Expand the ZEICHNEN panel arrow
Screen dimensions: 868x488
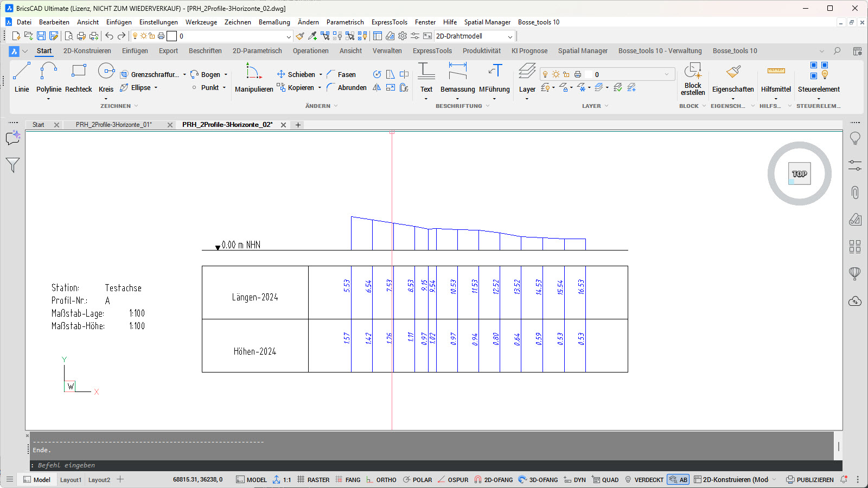coord(136,106)
